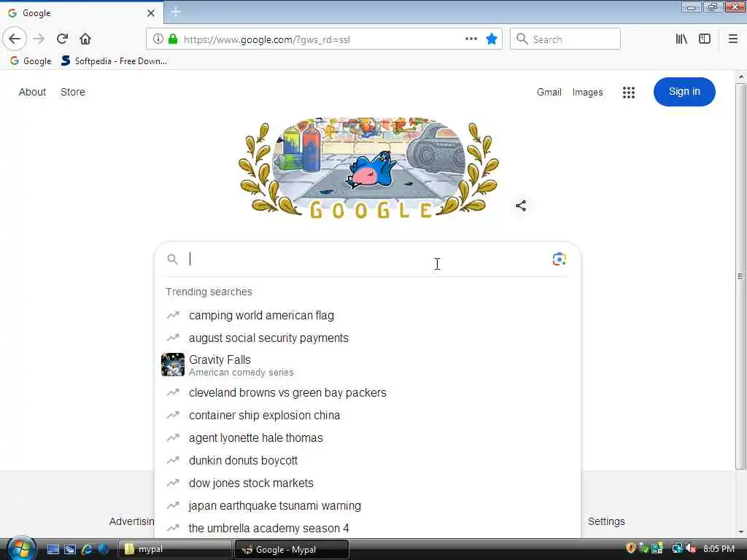Click the browser Search field

point(565,39)
